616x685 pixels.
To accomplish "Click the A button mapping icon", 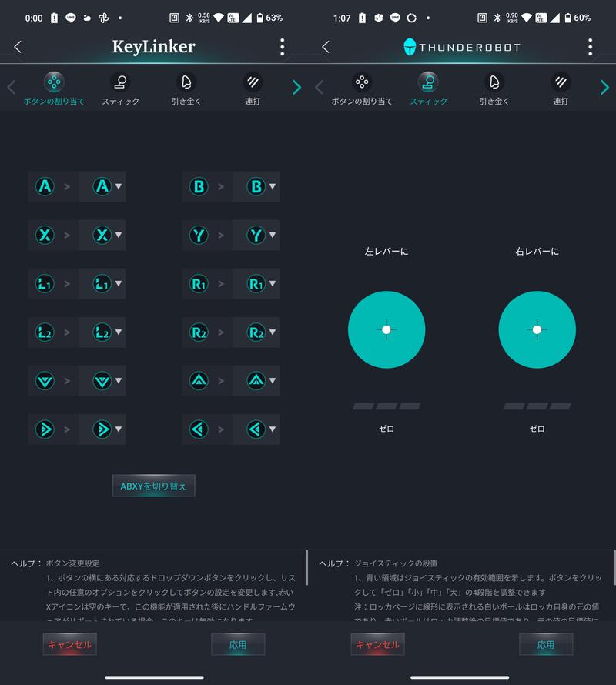I will [x=45, y=186].
